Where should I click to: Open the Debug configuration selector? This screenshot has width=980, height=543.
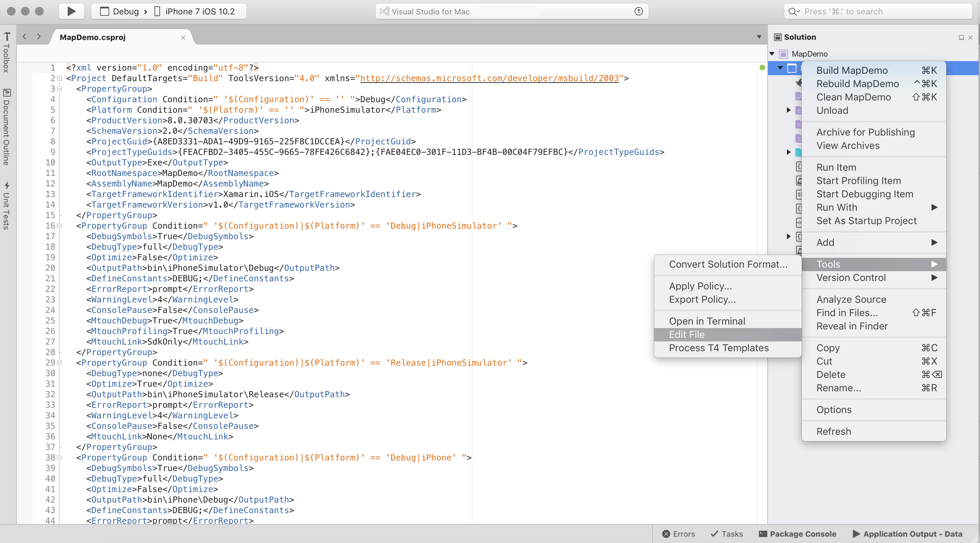[119, 12]
